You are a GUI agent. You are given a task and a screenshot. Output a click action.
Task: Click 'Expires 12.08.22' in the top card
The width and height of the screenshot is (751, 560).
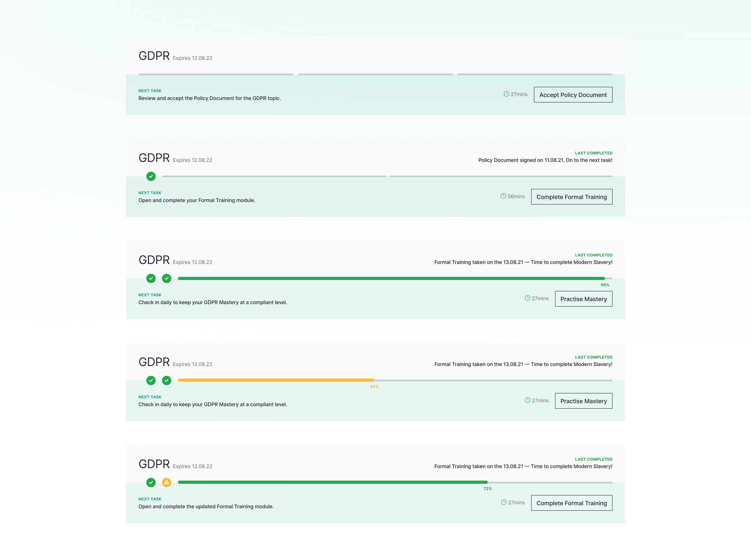(x=192, y=58)
